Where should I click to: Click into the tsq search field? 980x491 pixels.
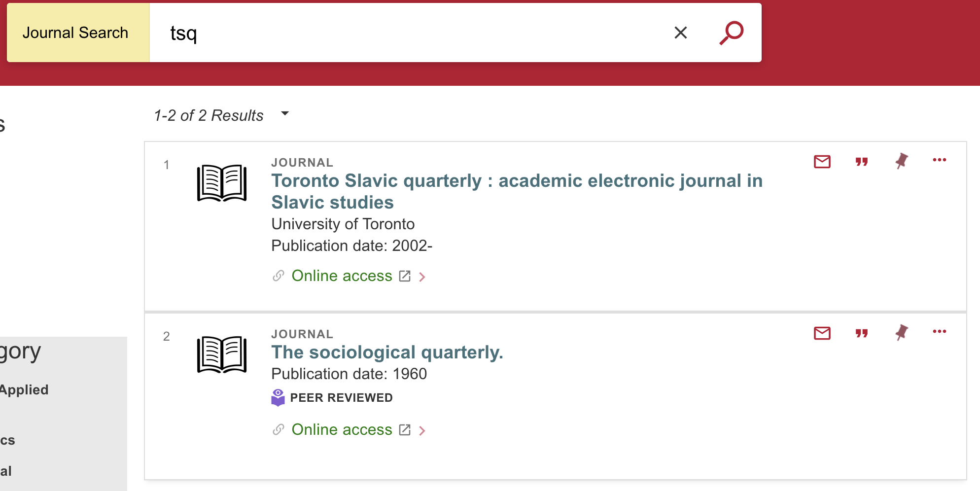(x=394, y=33)
